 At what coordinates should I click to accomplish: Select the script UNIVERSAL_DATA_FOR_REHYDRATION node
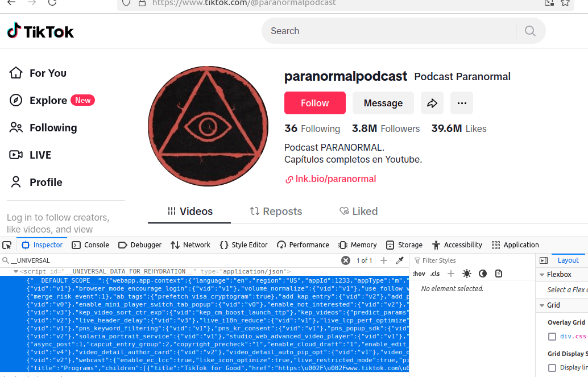coord(155,271)
